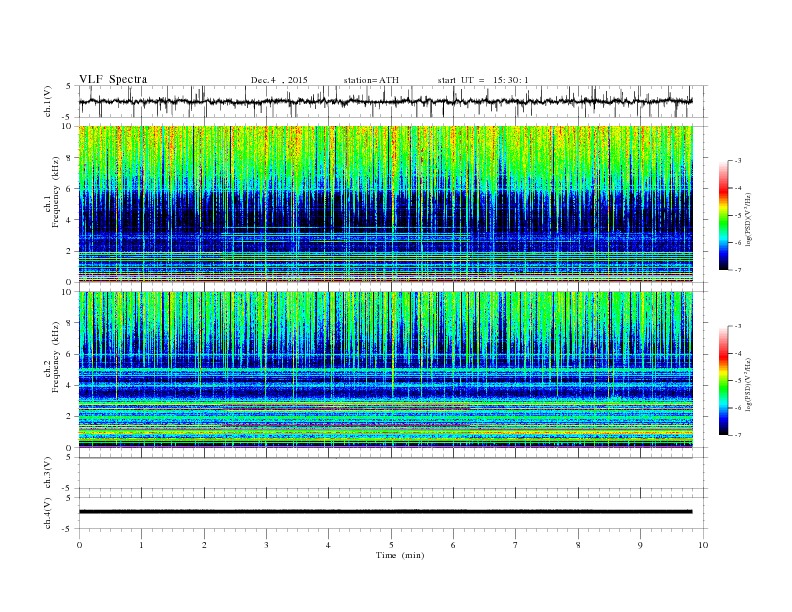Click the time axis tick label "5"
Image resolution: width=792 pixels, height=612 pixels.
click(391, 545)
